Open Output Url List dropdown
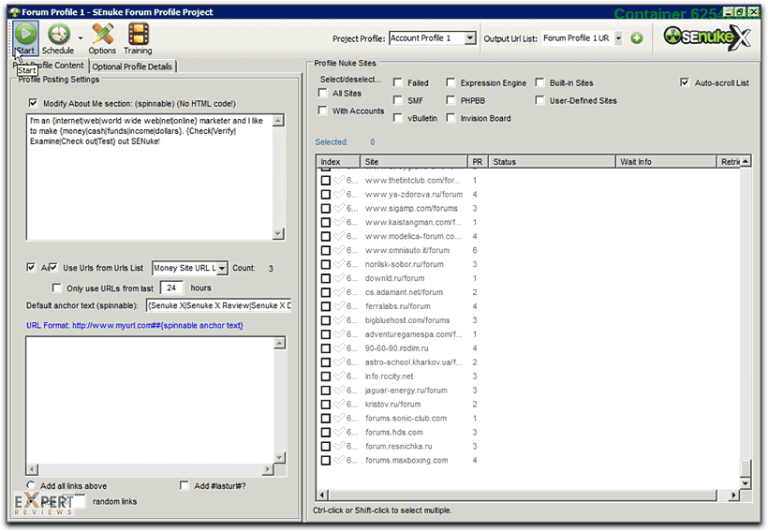This screenshot has width=768, height=532. tap(618, 38)
